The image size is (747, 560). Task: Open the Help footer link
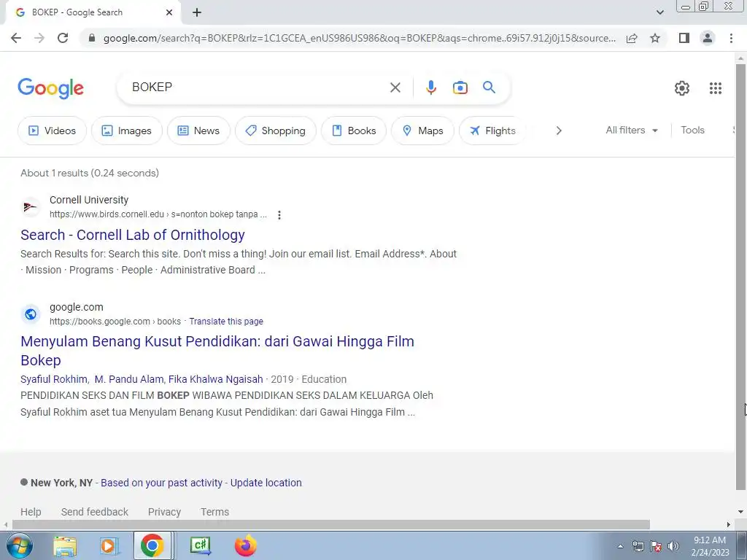coord(31,512)
